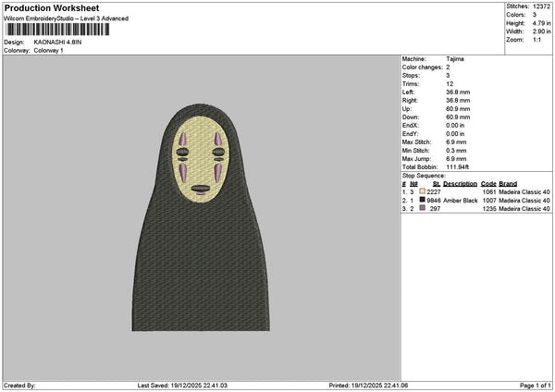Click the Stitches count 12372
Screen dimensions: 555x392
541,6
